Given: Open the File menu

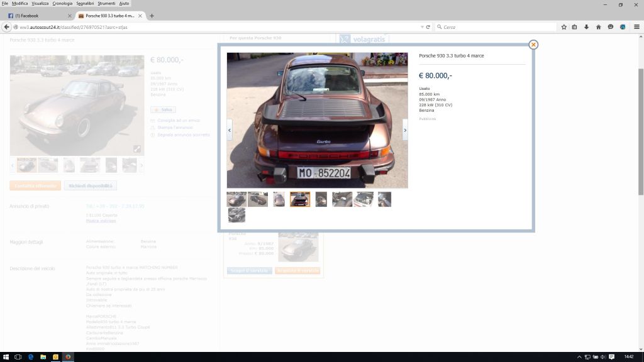Looking at the screenshot, I should 5,3.
